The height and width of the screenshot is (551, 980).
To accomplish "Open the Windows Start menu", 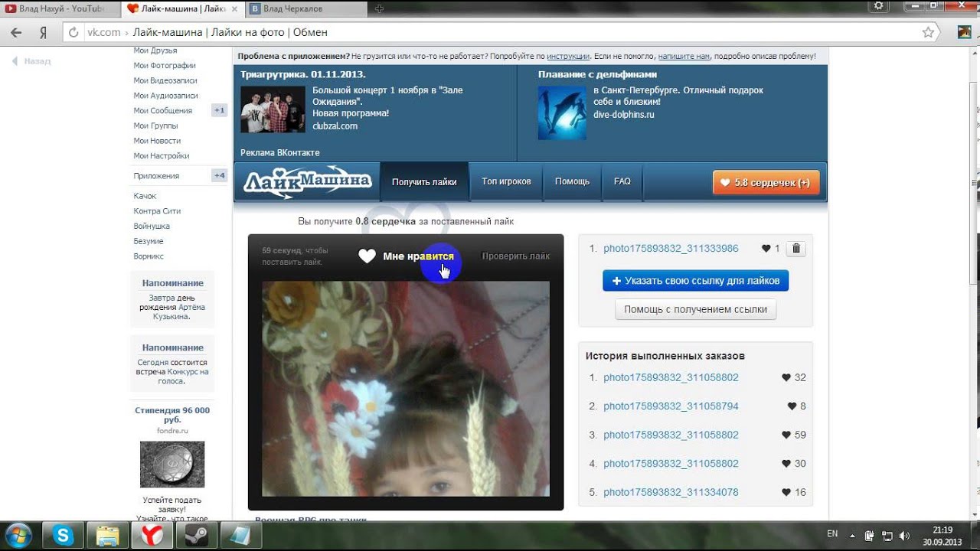I will click(18, 535).
